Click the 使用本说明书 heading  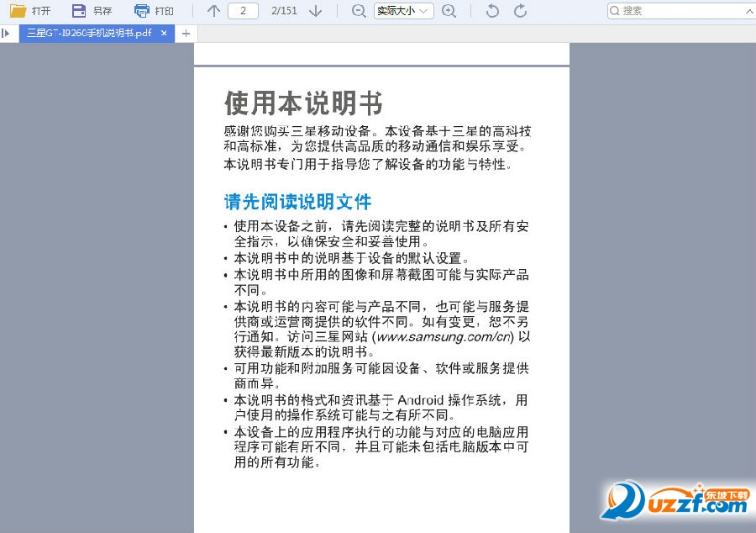303,103
